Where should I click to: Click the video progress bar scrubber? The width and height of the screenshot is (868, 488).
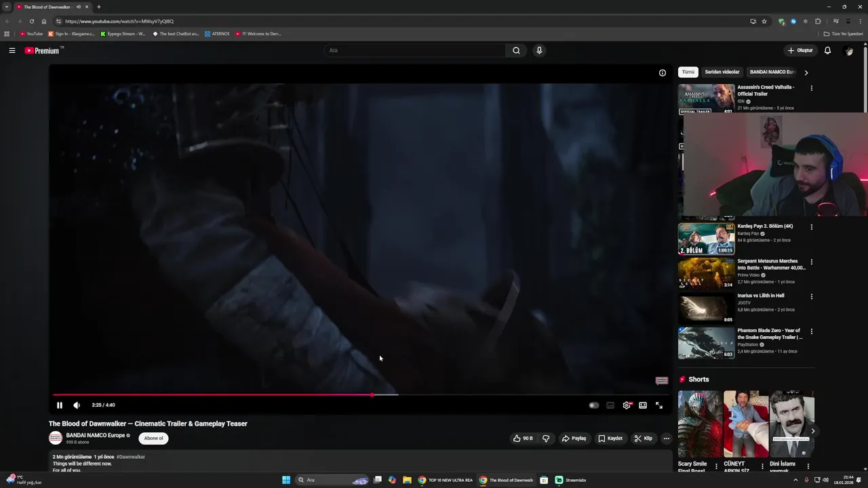(x=372, y=394)
